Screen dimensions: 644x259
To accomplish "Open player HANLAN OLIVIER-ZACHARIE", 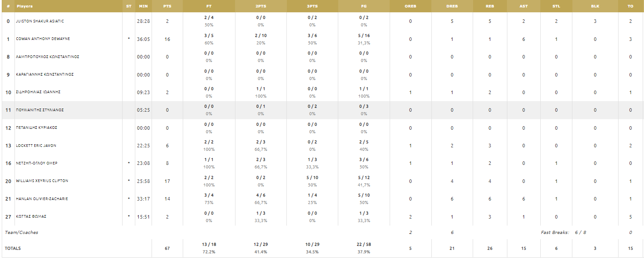I will (x=42, y=199).
